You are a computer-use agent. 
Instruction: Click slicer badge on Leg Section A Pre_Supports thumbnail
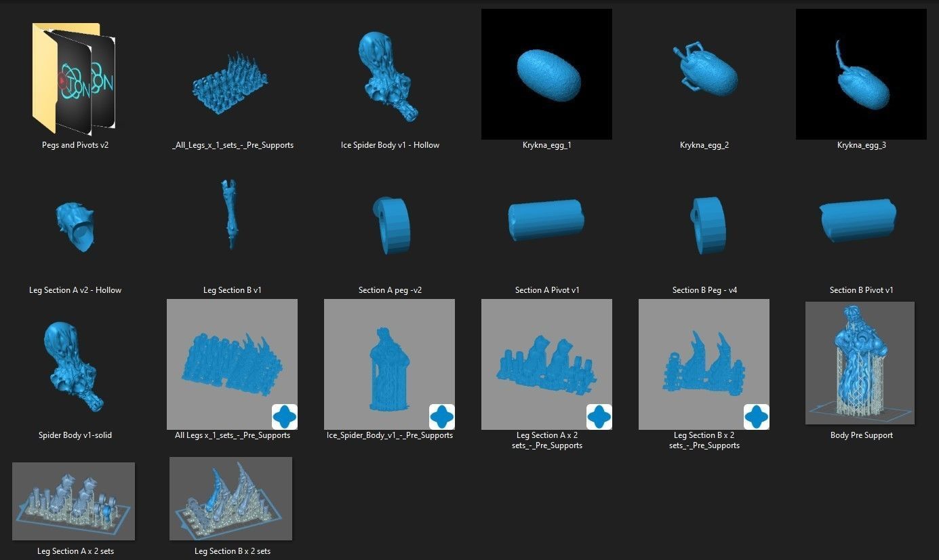[x=599, y=417]
